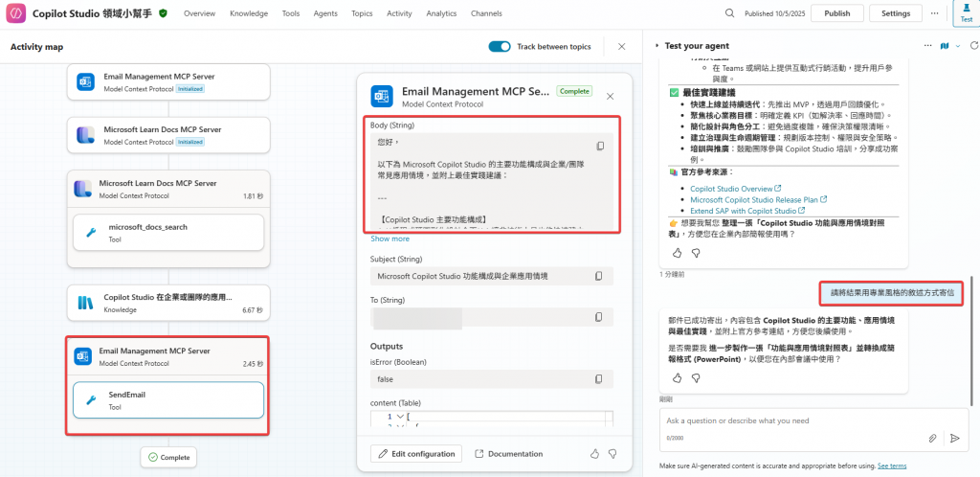Open Settings button
The width and height of the screenshot is (980, 477).
point(896,13)
